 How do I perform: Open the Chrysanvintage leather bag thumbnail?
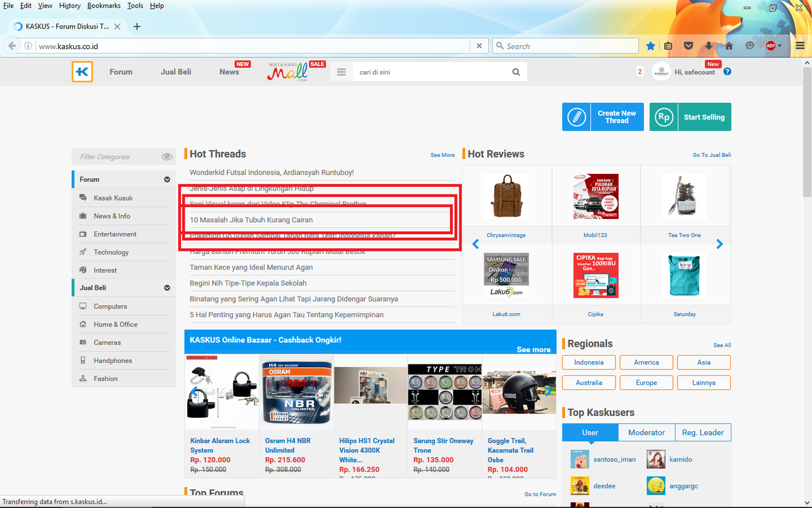point(506,196)
